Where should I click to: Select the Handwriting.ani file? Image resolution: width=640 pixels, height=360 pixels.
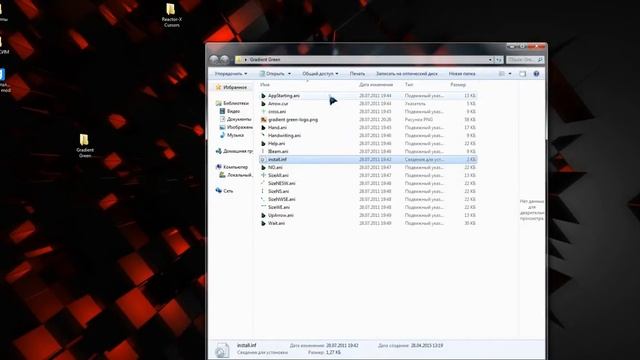tap(368, 136)
